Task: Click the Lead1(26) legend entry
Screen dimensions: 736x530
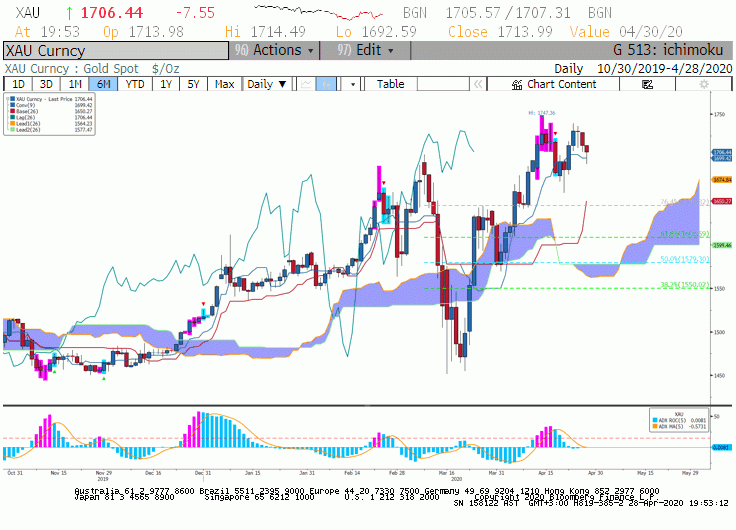Action: pos(51,123)
